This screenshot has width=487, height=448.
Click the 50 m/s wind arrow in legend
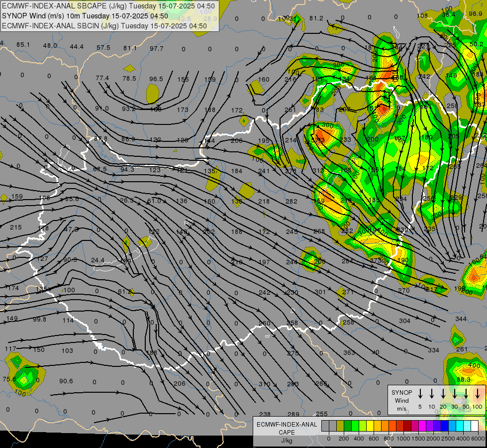(x=466, y=393)
